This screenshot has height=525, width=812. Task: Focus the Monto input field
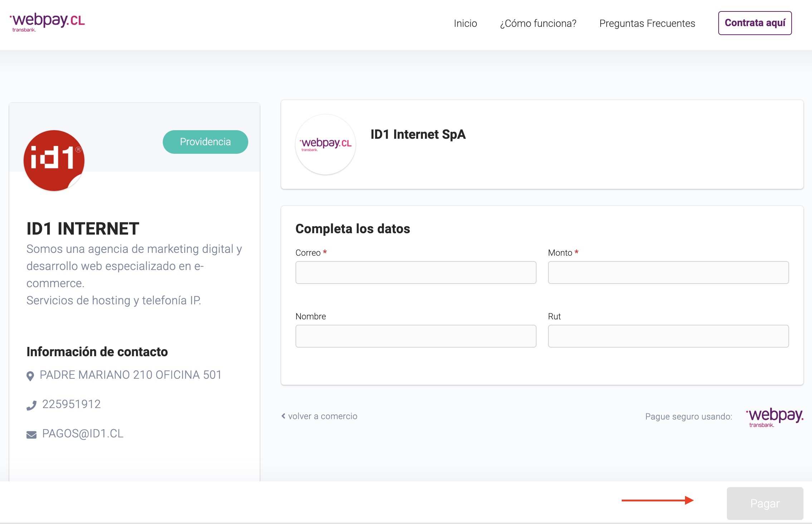coord(668,273)
